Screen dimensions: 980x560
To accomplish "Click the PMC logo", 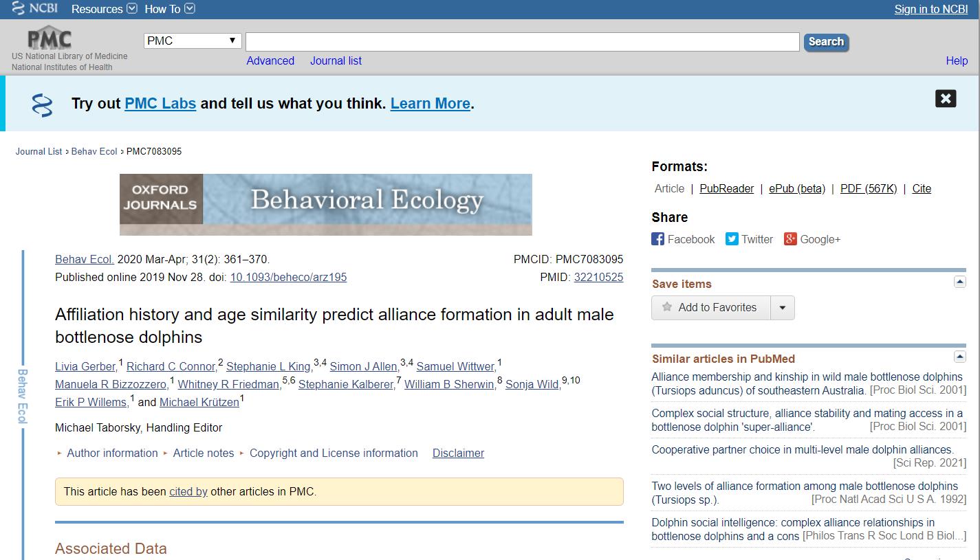I will click(x=49, y=38).
